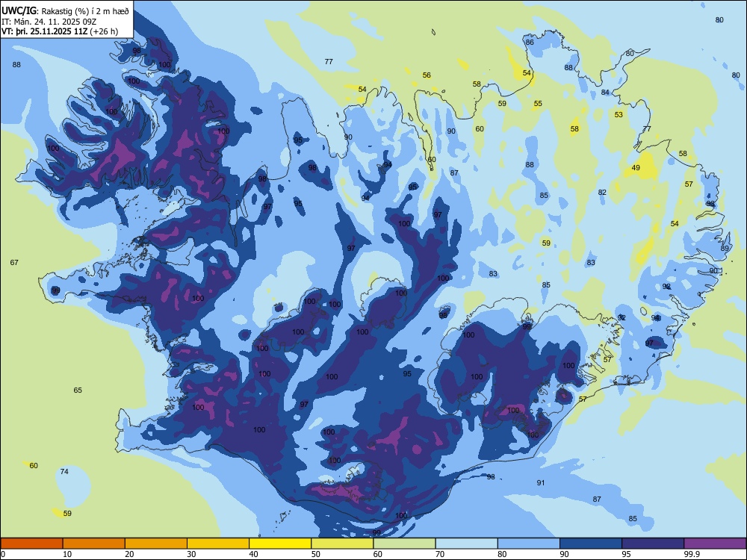Click the '70' legend tick label
The height and width of the screenshot is (560, 747).
click(440, 554)
